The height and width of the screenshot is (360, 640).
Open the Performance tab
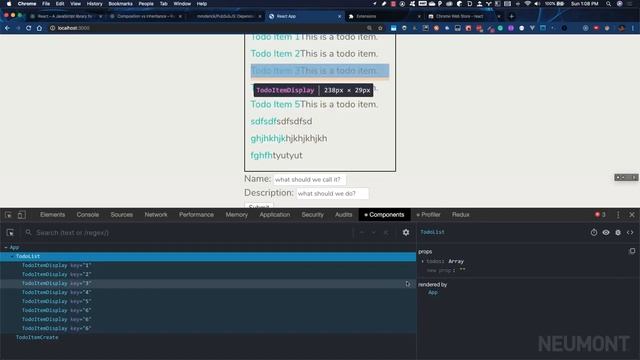(x=196, y=215)
